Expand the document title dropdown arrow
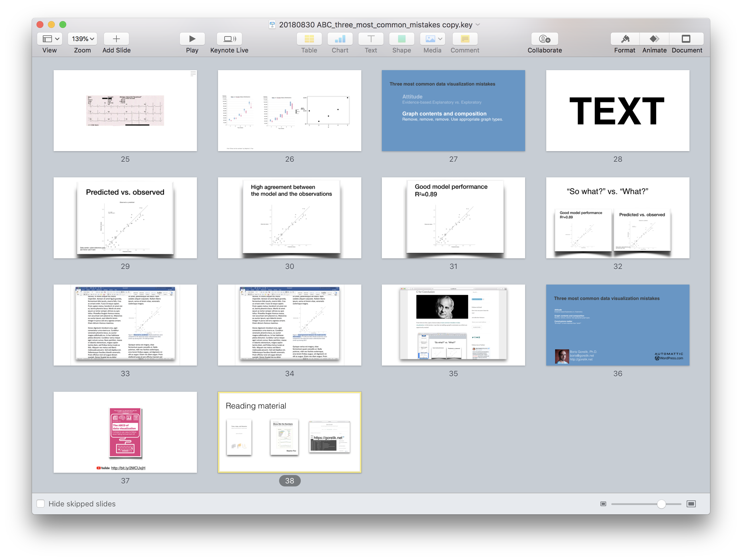742x560 pixels. (478, 25)
